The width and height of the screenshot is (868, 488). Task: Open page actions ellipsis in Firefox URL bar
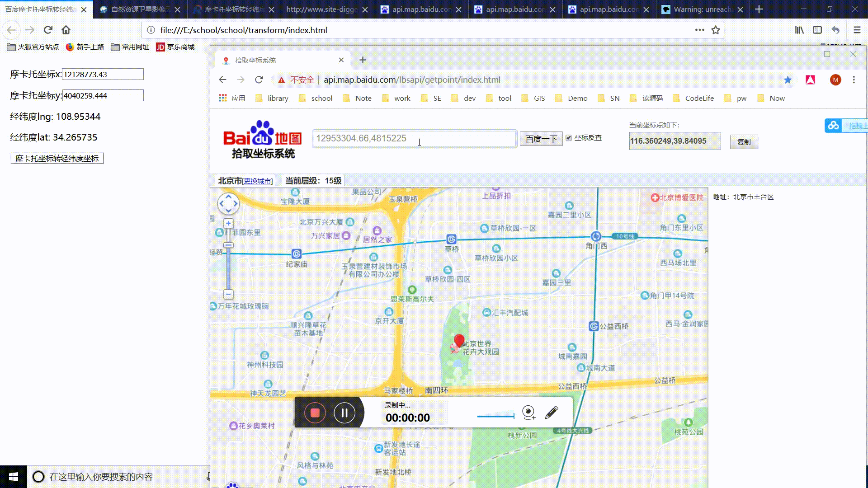pos(699,30)
